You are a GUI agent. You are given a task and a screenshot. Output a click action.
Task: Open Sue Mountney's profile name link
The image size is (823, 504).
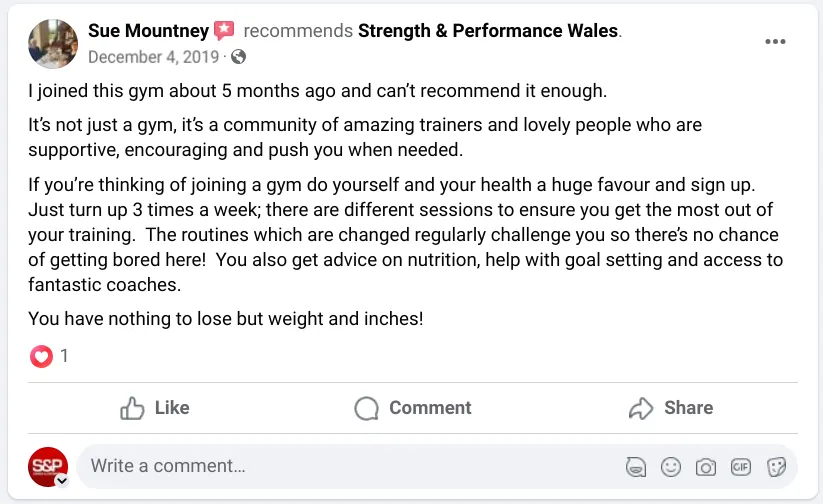pos(149,31)
